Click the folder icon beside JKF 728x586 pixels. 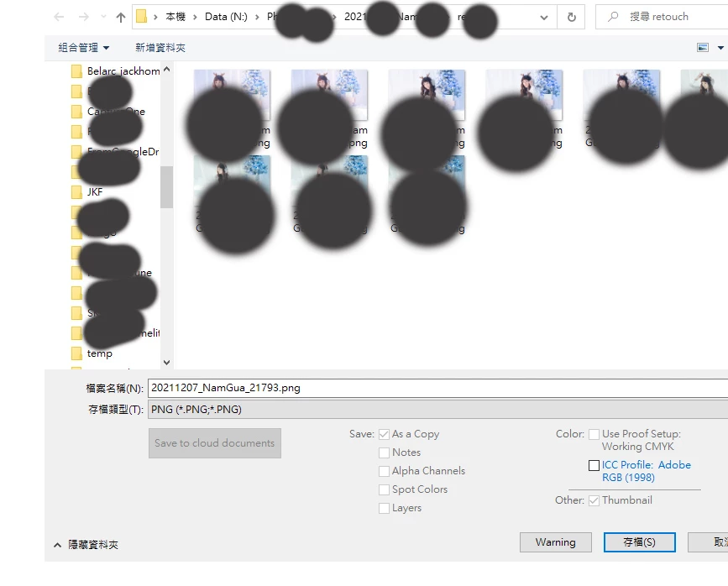click(77, 191)
